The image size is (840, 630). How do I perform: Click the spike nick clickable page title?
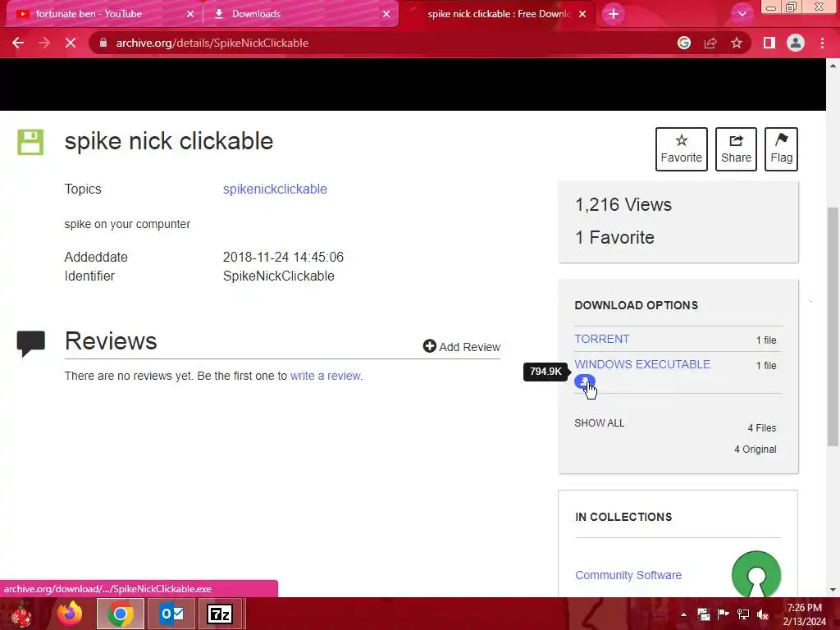point(169,141)
